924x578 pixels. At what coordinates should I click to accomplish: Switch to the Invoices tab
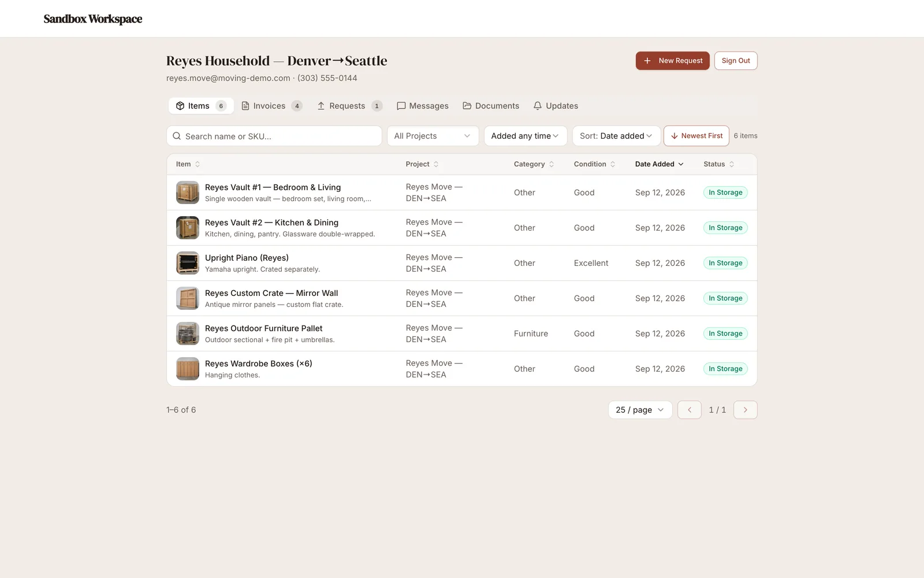[x=271, y=106]
